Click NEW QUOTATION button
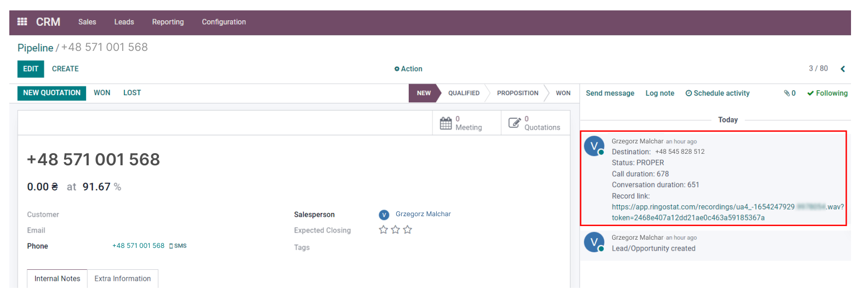Image resolution: width=868 pixels, height=301 pixels. point(52,93)
